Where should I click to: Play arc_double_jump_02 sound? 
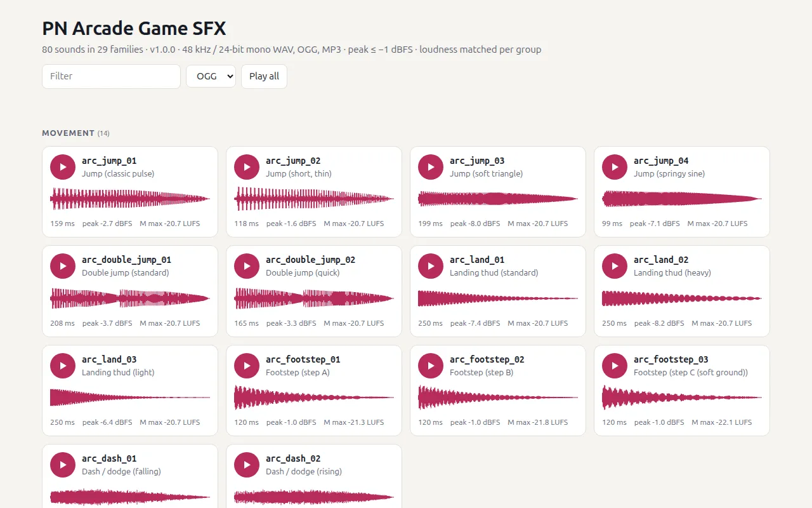click(247, 266)
